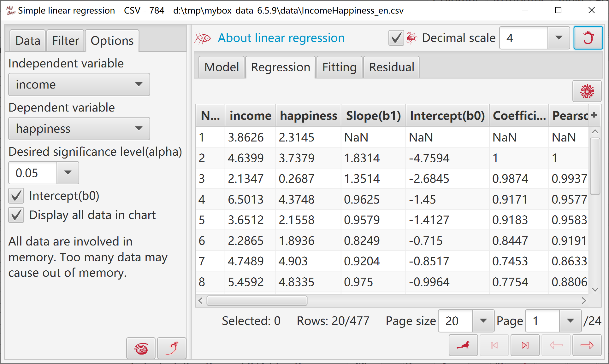The height and width of the screenshot is (364, 609).
Task: Click Pearson cell 0.9191 in row 6
Action: tap(569, 240)
